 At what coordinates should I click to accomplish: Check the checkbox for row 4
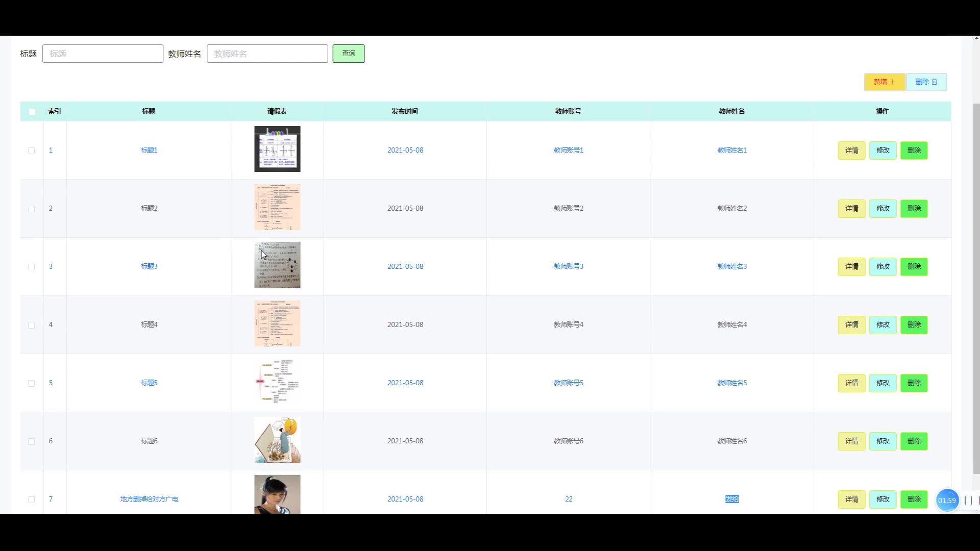[x=32, y=325]
